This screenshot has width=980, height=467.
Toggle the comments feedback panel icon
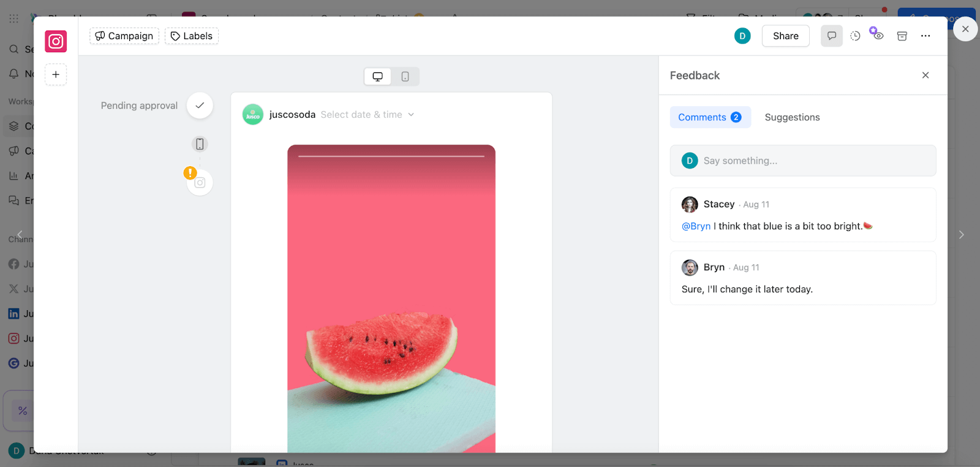point(831,36)
